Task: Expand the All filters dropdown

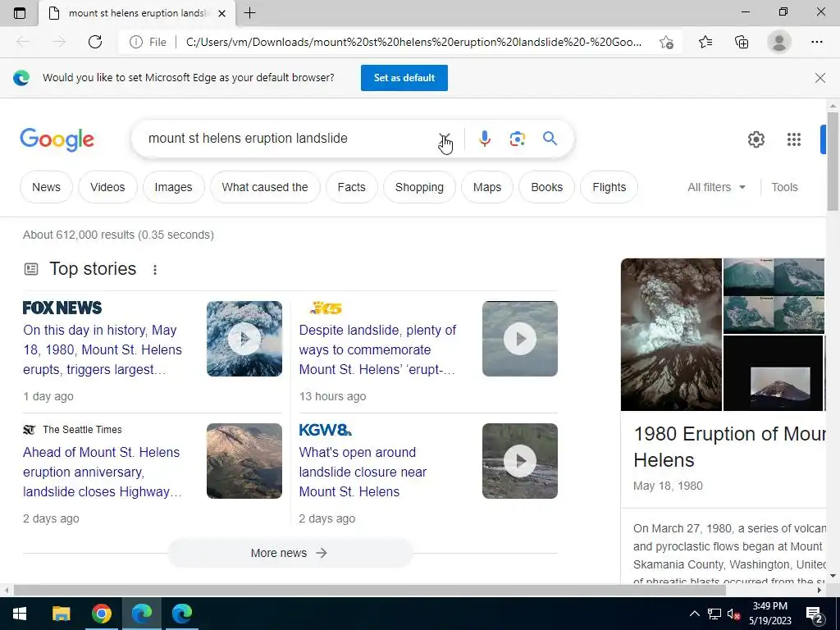Action: click(x=716, y=187)
